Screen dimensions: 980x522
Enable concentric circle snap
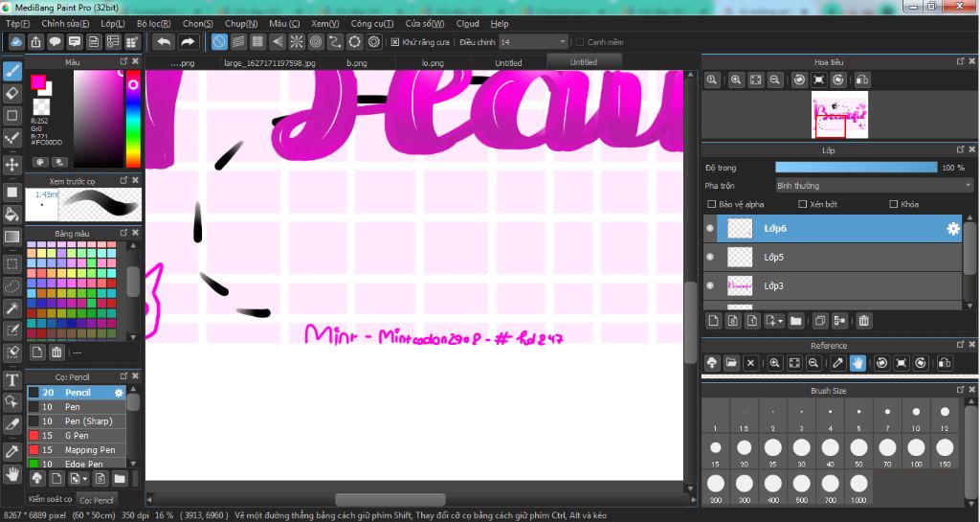point(316,42)
